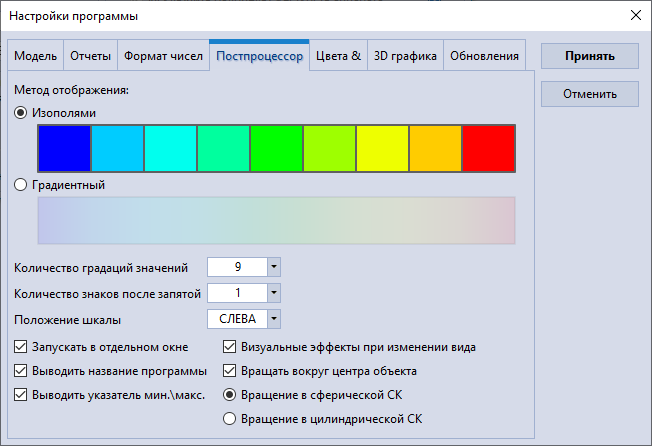Select the Градиентный radio button
Screen dimensions: 652x446
(20, 185)
